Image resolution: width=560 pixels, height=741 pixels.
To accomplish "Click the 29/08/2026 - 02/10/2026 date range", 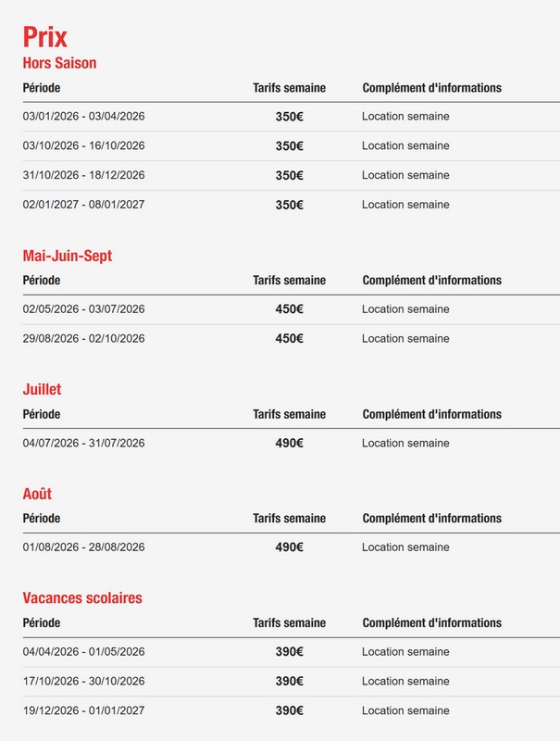I will (x=83, y=339).
